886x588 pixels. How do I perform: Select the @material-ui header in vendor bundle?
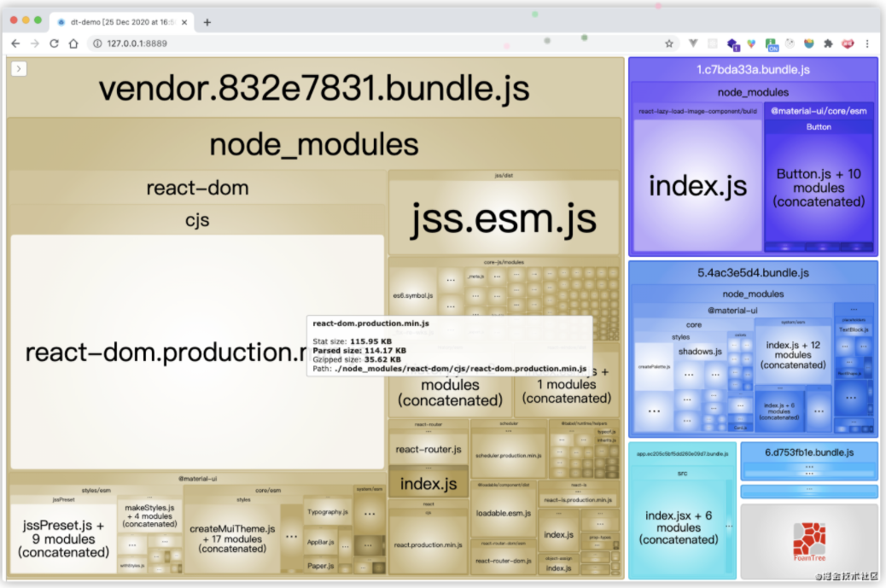197,479
